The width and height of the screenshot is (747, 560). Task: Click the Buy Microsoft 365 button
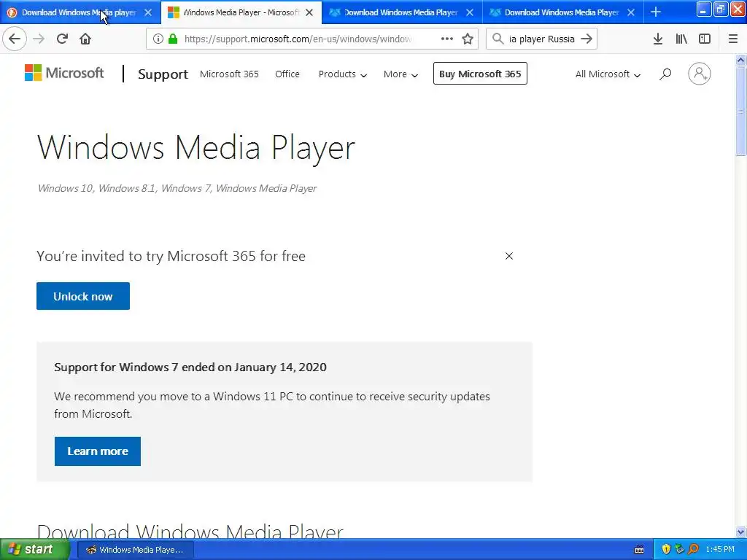click(x=480, y=74)
